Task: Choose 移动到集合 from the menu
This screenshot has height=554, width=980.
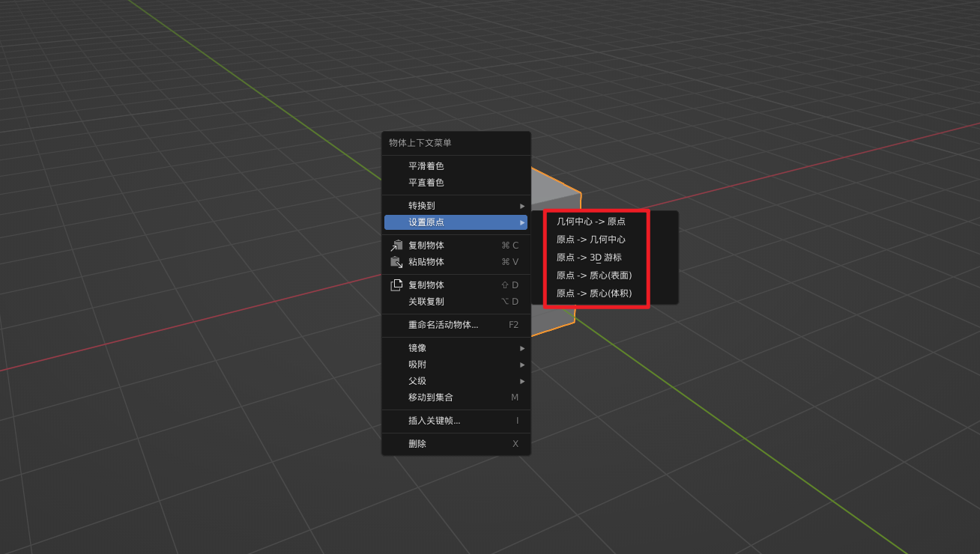Action: 456,398
